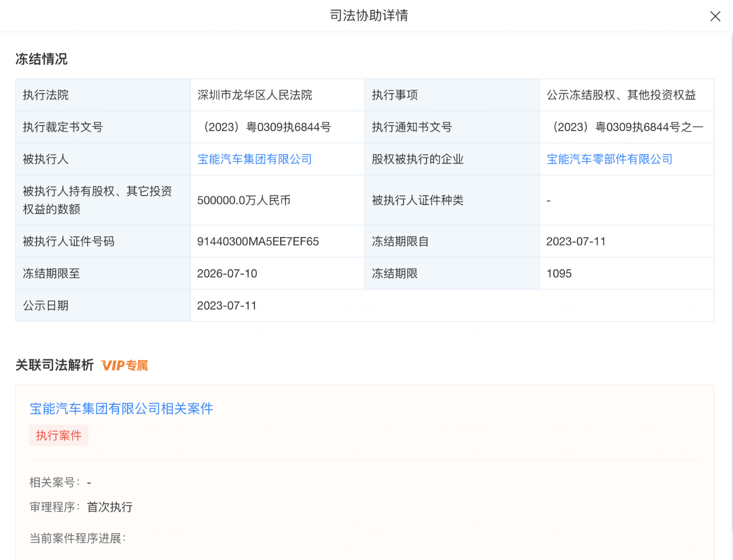This screenshot has width=733, height=560.
Task: Click the red 执行案件 tag
Action: click(x=58, y=435)
